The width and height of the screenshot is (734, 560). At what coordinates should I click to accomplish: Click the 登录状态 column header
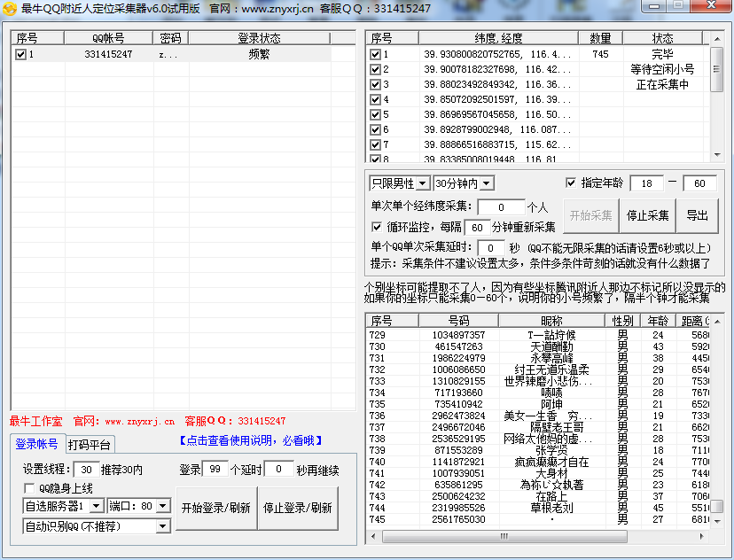coord(259,38)
